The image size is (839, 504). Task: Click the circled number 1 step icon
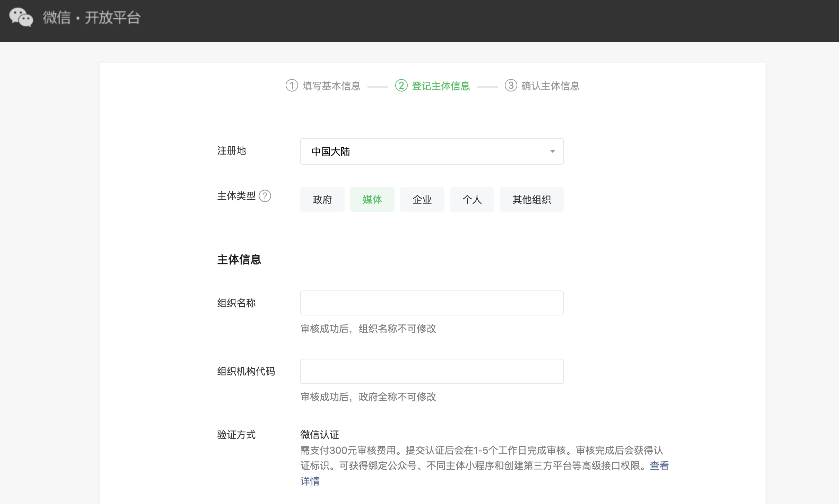click(x=292, y=85)
